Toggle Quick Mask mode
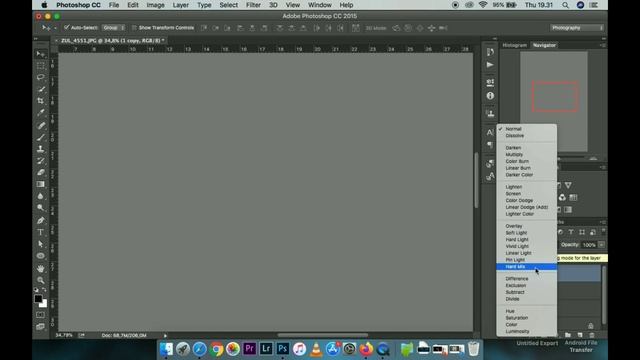The height and width of the screenshot is (360, 640). pyautogui.click(x=40, y=315)
